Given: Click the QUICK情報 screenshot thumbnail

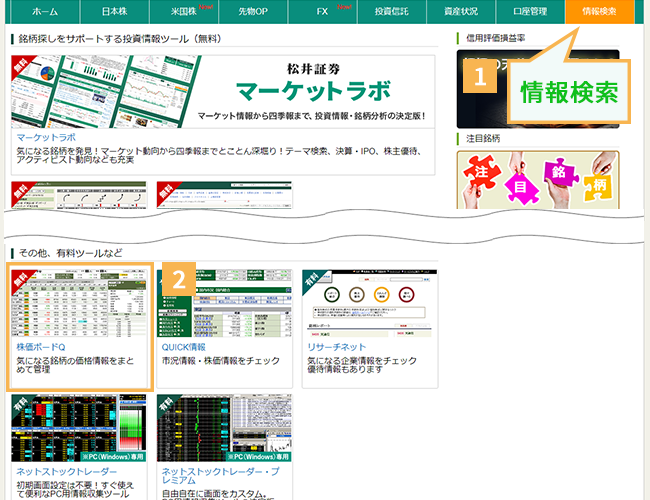Looking at the screenshot, I should [224, 303].
